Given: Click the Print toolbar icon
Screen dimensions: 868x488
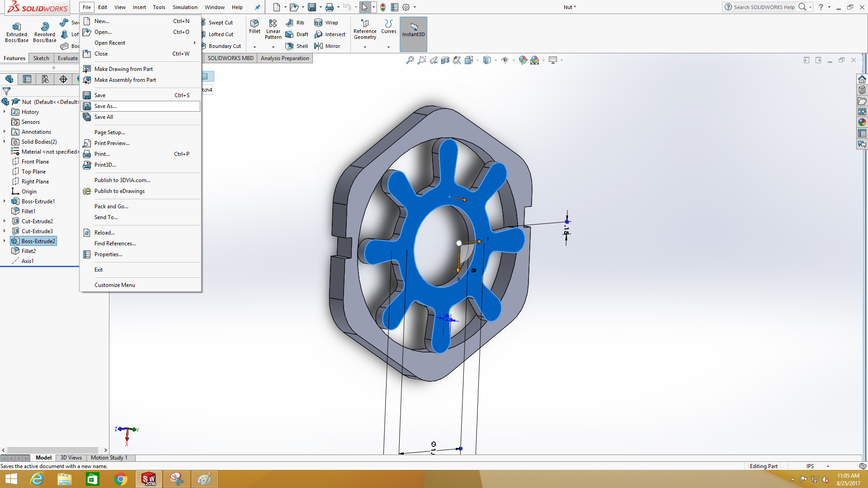Looking at the screenshot, I should click(x=330, y=7).
